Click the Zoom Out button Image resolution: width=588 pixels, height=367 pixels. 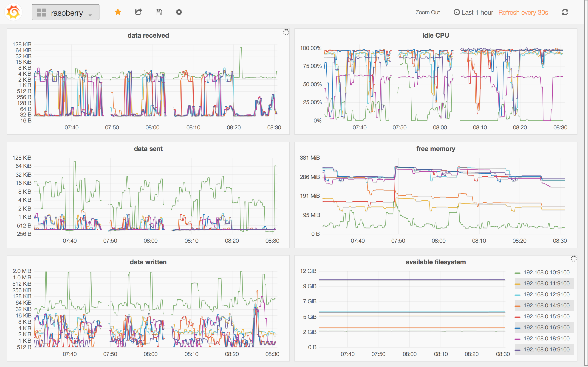pyautogui.click(x=427, y=12)
